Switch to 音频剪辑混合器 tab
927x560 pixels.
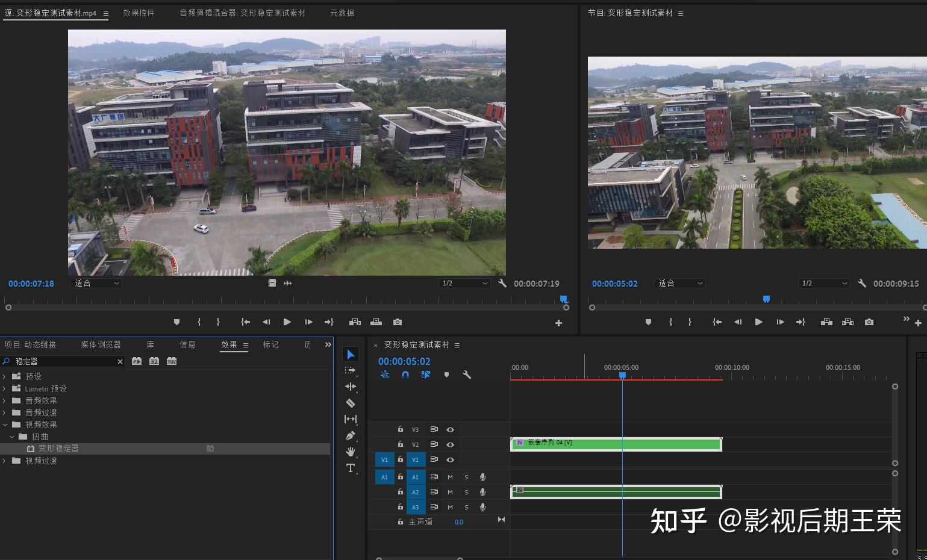click(242, 13)
